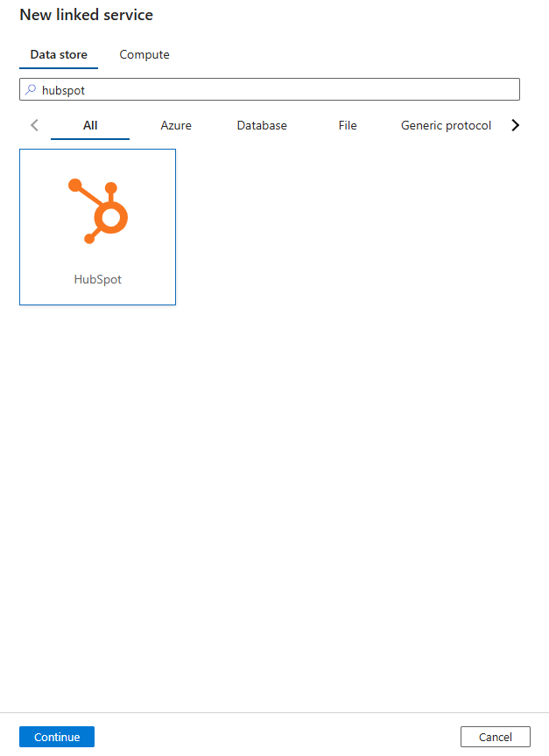Image resolution: width=549 pixels, height=756 pixels.
Task: Filter by the File category
Action: click(x=348, y=125)
